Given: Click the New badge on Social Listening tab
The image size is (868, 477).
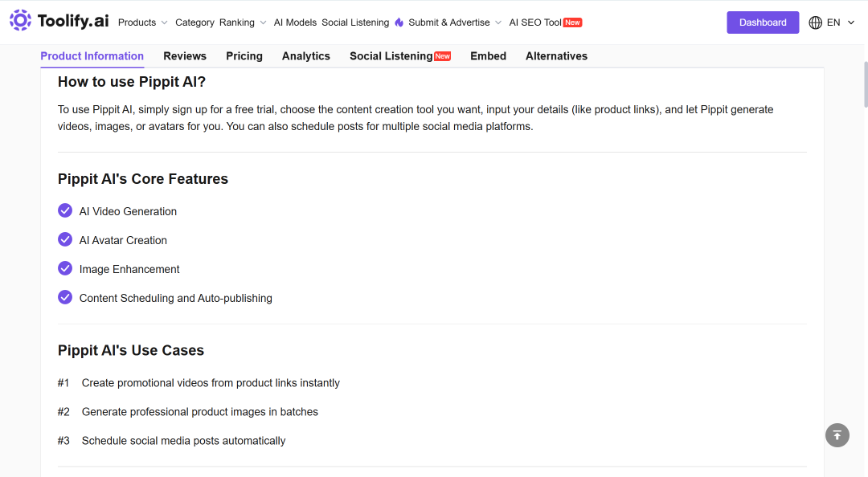Looking at the screenshot, I should [442, 56].
